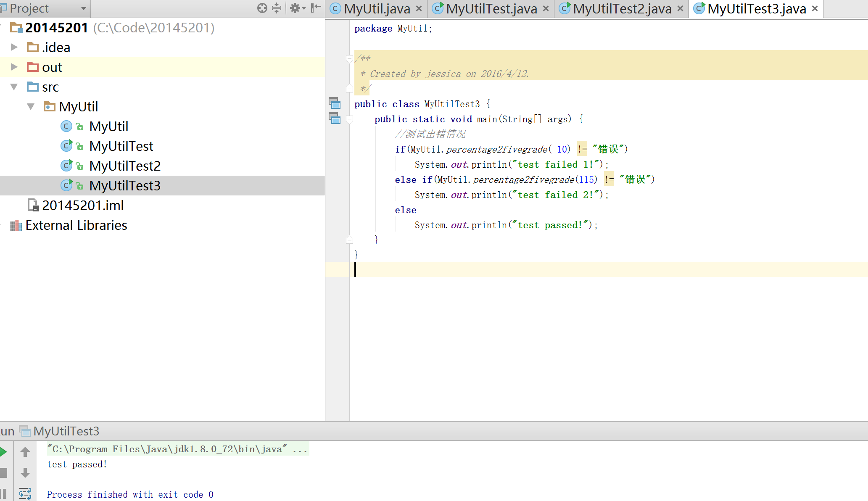Click the stop process button

coord(3,473)
